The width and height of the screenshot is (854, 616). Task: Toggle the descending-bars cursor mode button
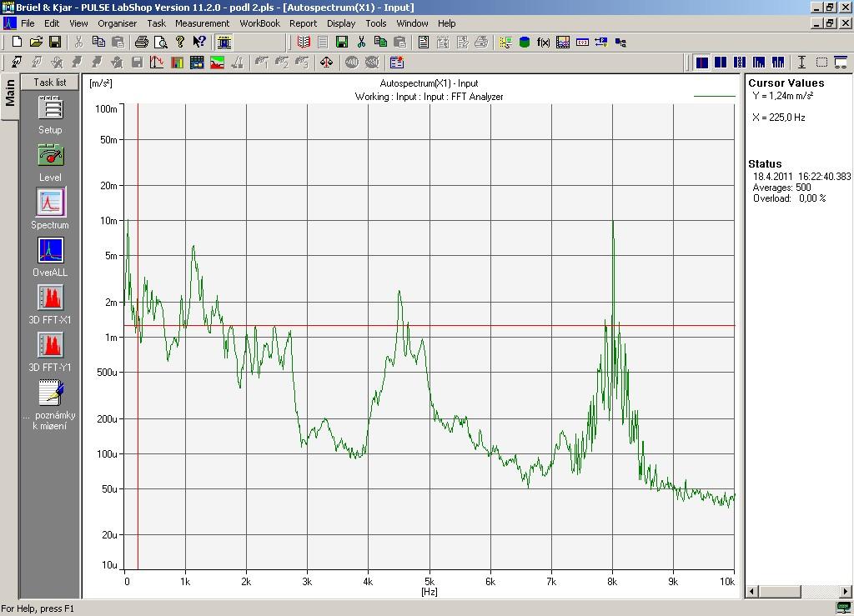[759, 63]
